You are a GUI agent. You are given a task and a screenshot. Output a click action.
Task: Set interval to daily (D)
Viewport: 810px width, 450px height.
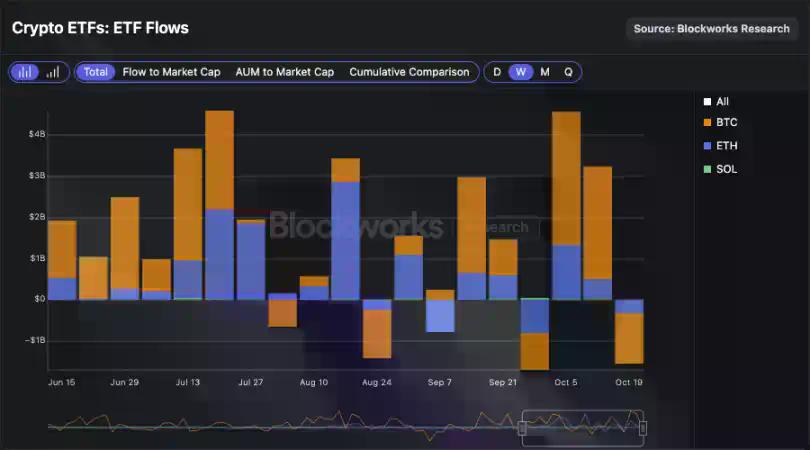tap(497, 72)
